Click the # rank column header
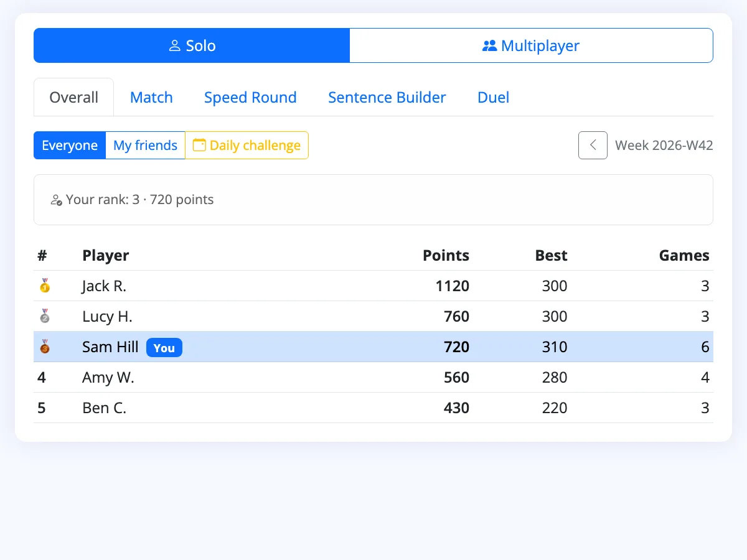This screenshot has width=747, height=560. (42, 256)
